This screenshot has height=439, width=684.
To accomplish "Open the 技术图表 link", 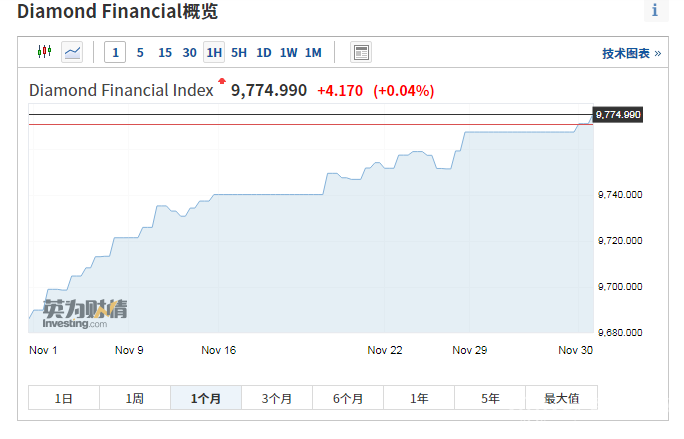I will (631, 53).
